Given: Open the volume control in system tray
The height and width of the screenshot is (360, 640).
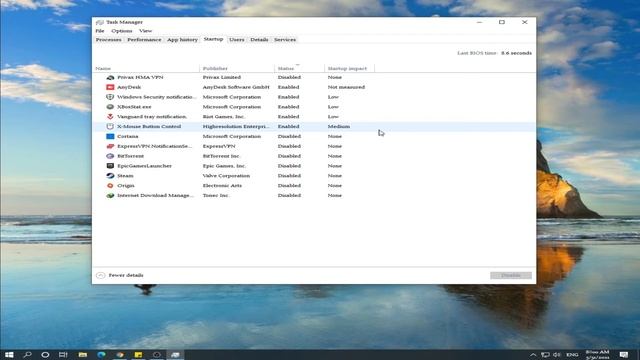Looking at the screenshot, I should coord(556,355).
